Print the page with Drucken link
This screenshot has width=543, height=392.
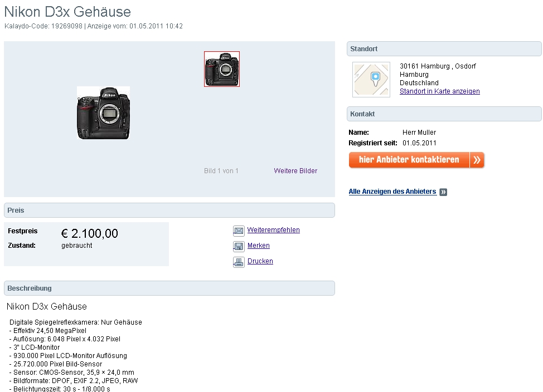point(260,261)
